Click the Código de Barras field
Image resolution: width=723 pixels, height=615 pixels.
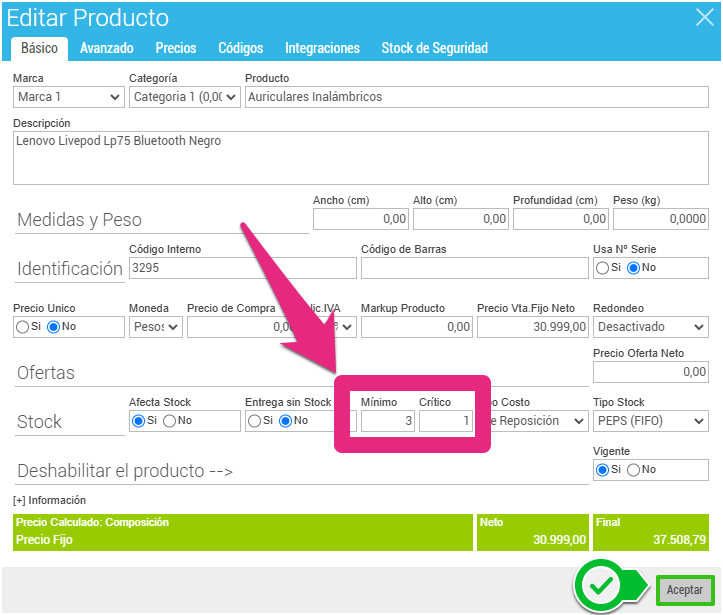[x=474, y=268]
